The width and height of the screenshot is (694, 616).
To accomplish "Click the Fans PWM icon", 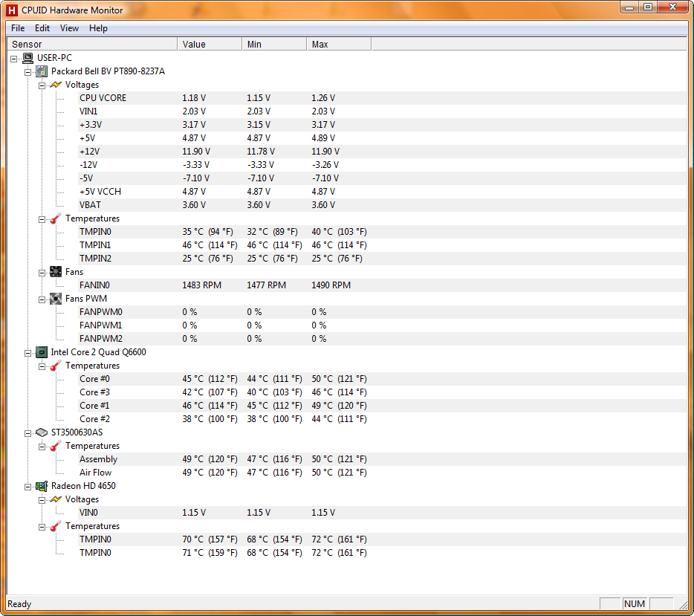I will [55, 299].
